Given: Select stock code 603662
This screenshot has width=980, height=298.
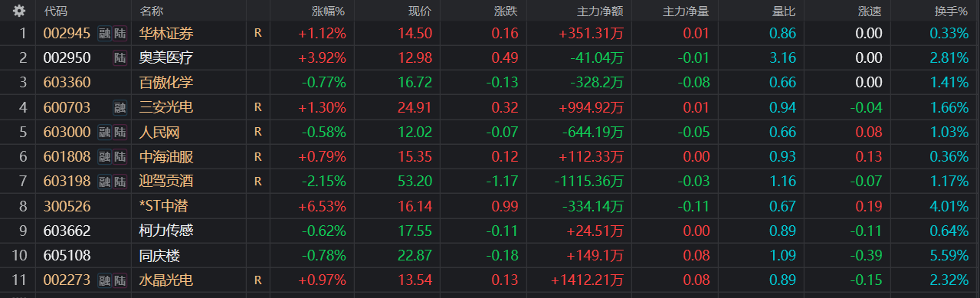Looking at the screenshot, I should pos(67,231).
